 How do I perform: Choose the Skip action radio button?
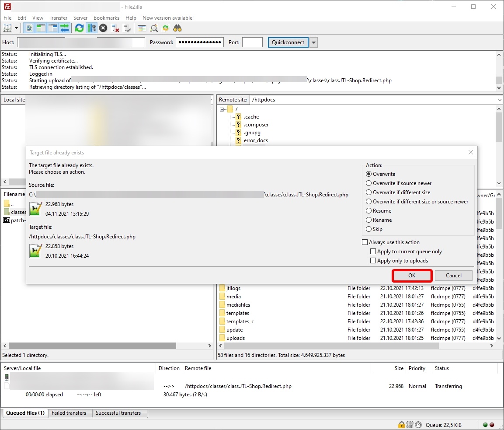pos(369,229)
